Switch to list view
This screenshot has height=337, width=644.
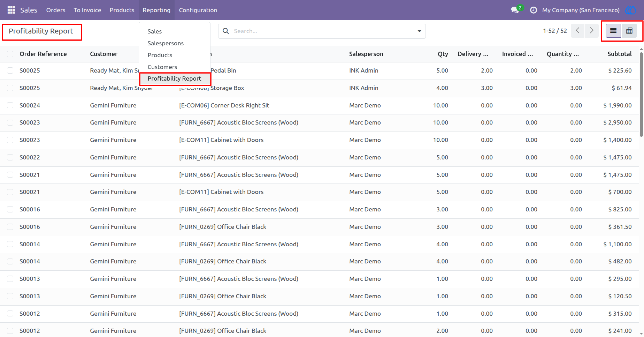[x=613, y=31]
